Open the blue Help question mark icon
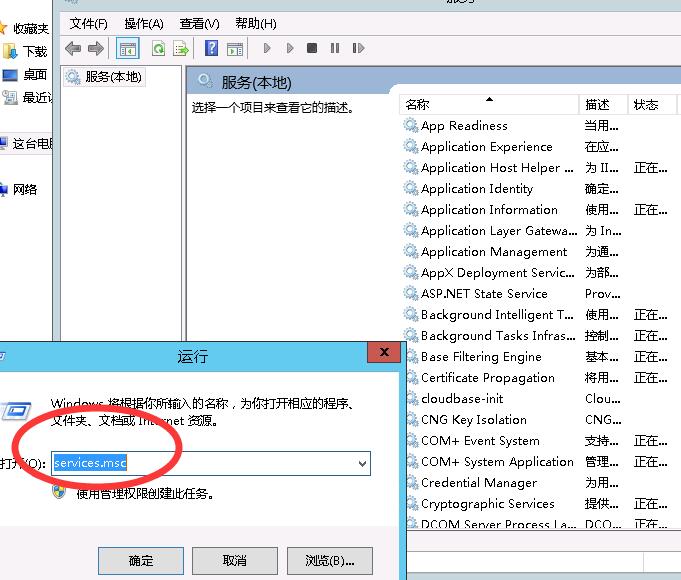 [x=211, y=48]
